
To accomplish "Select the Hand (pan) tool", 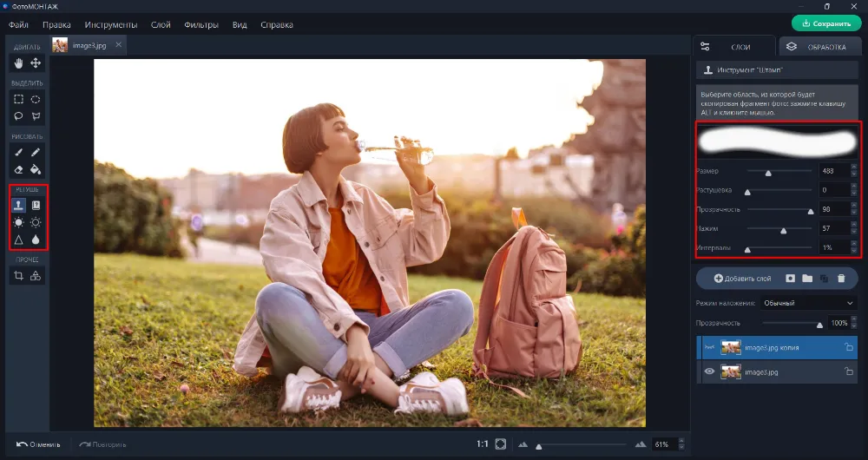I will [x=18, y=63].
